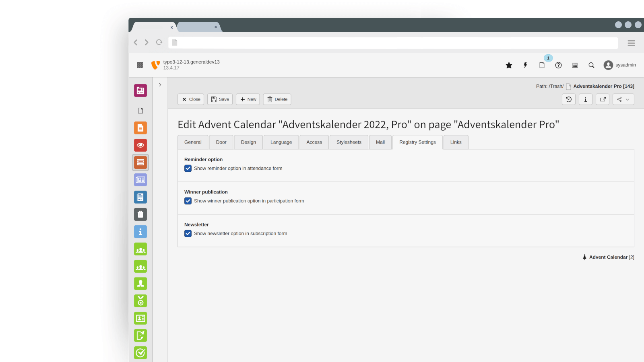The width and height of the screenshot is (644, 362).
Task: Open the blue Info module icon
Action: (x=140, y=232)
